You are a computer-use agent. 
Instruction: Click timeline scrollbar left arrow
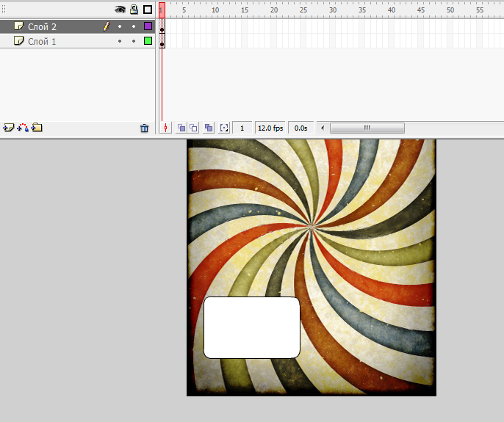coord(323,128)
